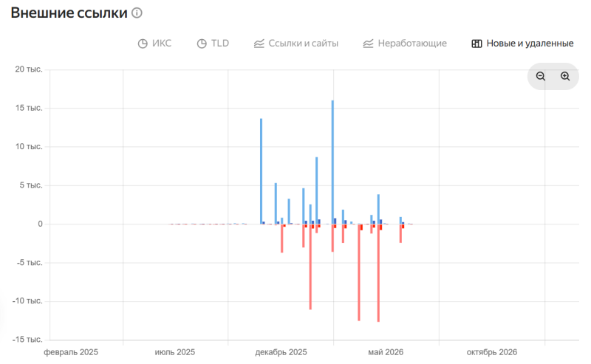Click the x-axis label июль 2025
Screen dimensions: 591x364
click(x=175, y=352)
